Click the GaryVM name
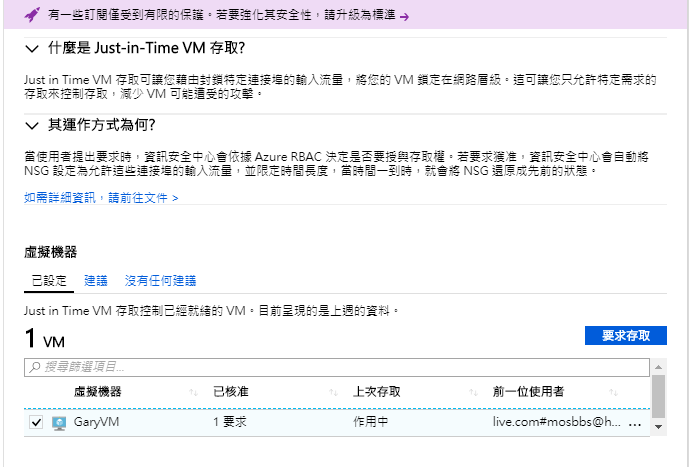This screenshot has width=689, height=467. coord(96,422)
